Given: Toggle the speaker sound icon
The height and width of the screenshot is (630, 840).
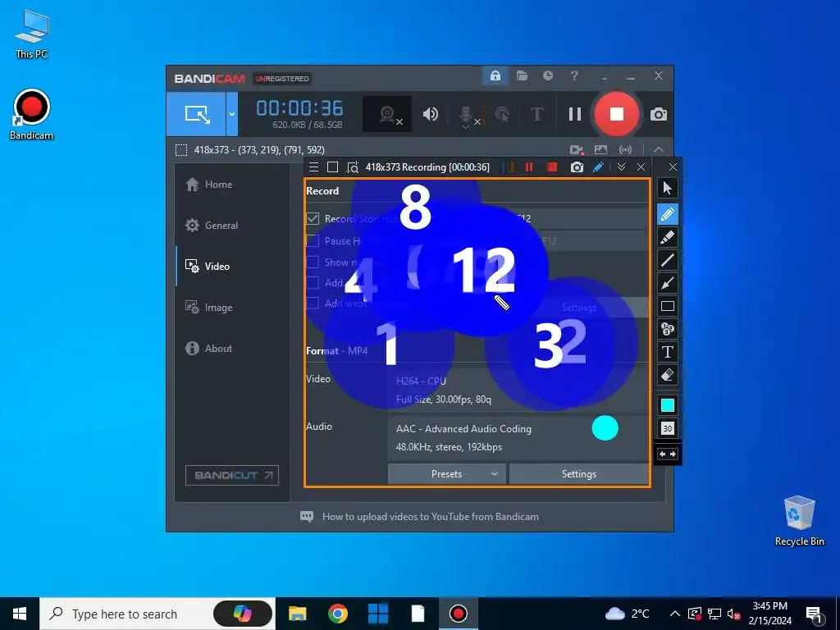Looking at the screenshot, I should pos(430,114).
